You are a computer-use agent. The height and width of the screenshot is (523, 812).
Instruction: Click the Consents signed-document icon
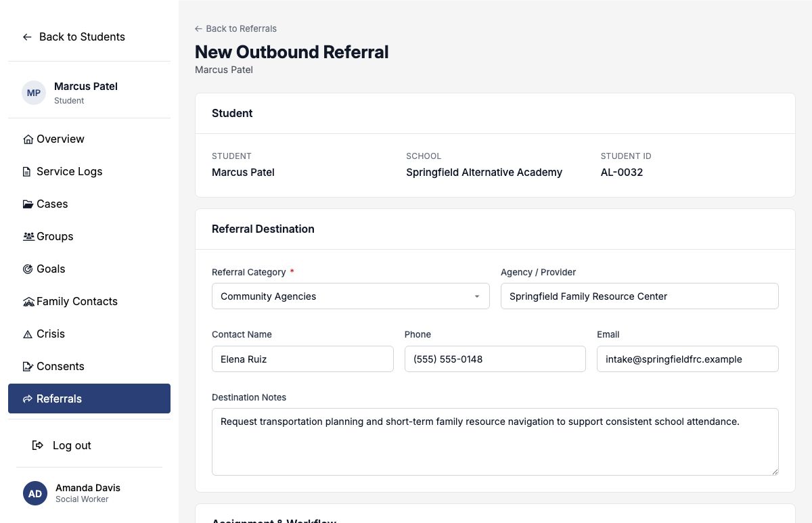point(28,367)
